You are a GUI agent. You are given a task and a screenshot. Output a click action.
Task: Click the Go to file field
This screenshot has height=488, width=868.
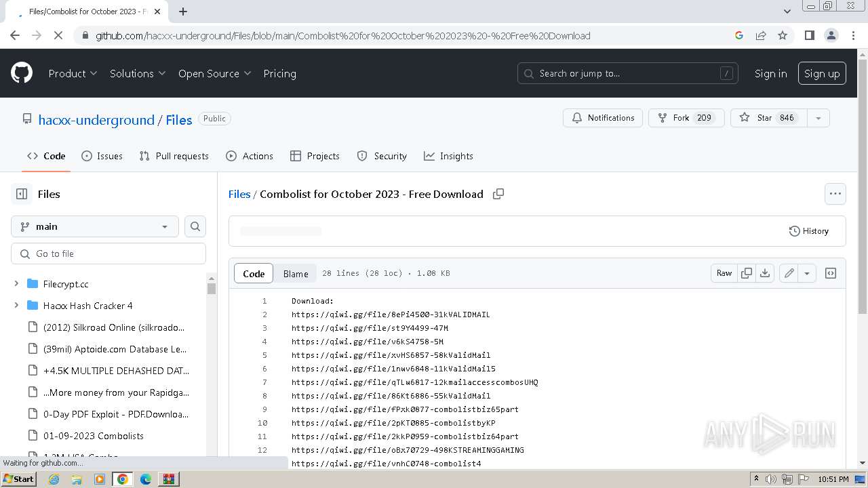point(108,253)
